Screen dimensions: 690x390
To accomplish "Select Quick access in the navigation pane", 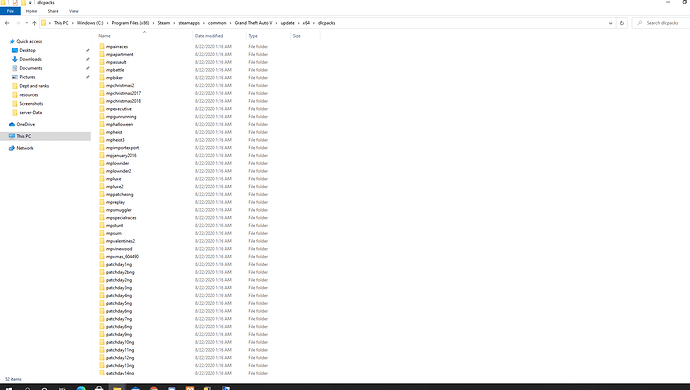I will coord(29,41).
